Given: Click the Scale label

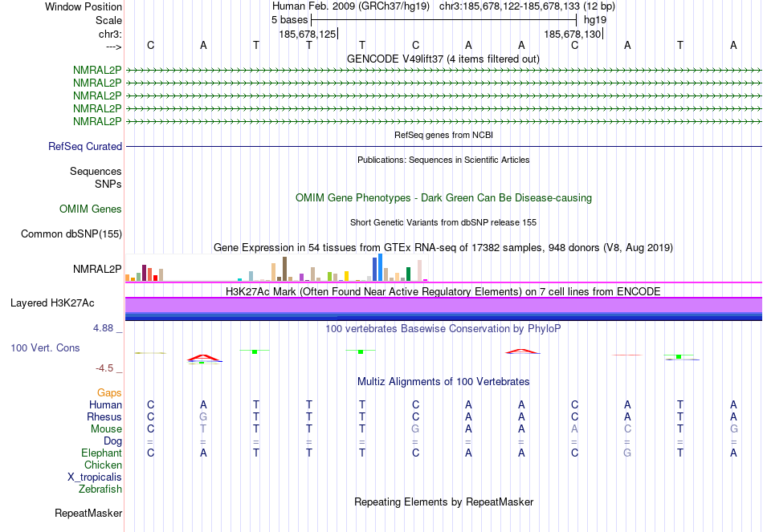Looking at the screenshot, I should [108, 20].
